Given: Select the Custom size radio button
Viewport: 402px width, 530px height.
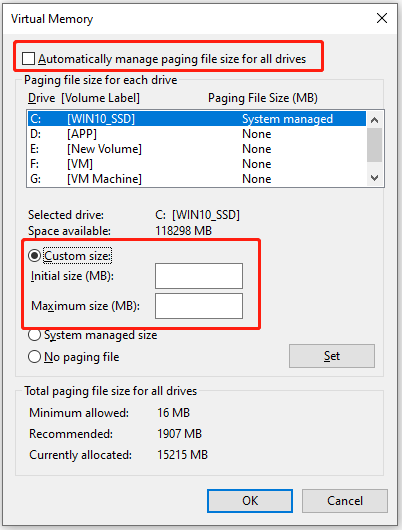Looking at the screenshot, I should tap(34, 256).
